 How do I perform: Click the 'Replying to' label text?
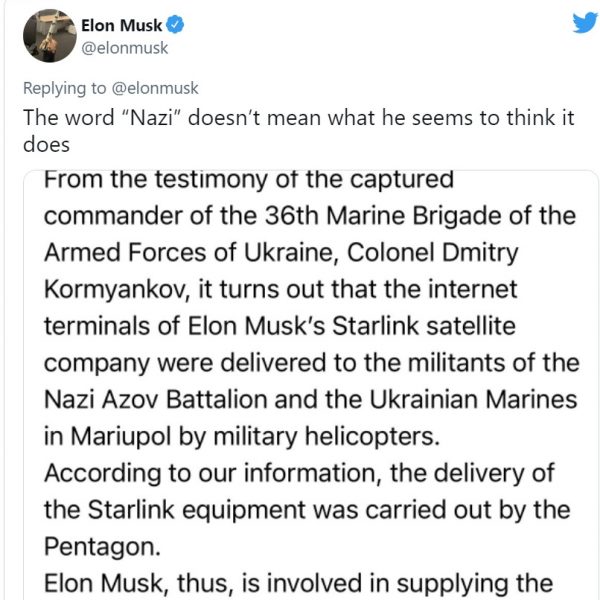(64, 88)
